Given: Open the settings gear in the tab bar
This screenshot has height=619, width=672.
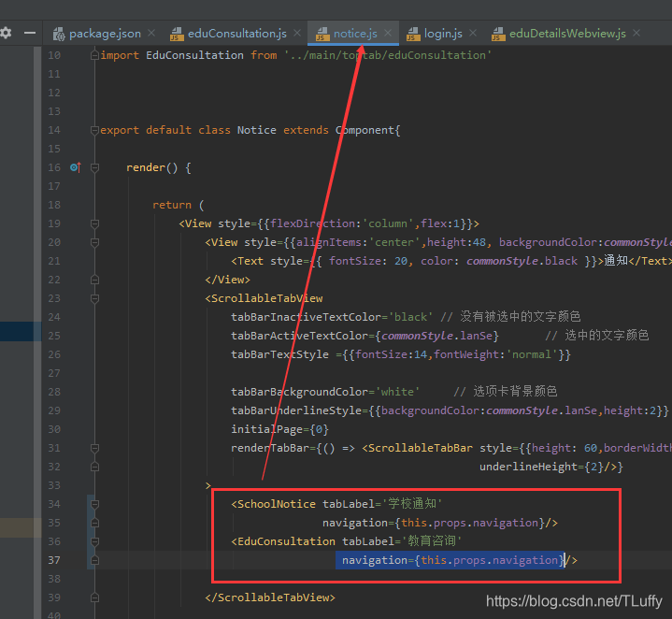Looking at the screenshot, I should [6, 33].
